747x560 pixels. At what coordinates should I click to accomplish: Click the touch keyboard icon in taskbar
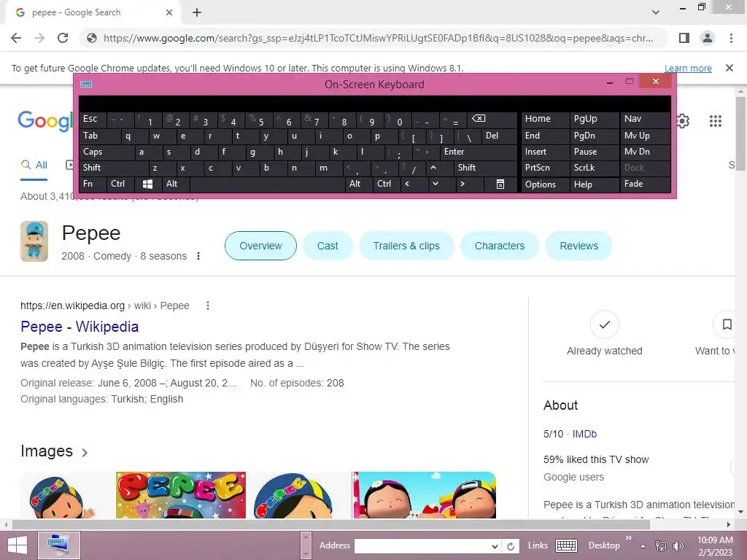(x=566, y=545)
